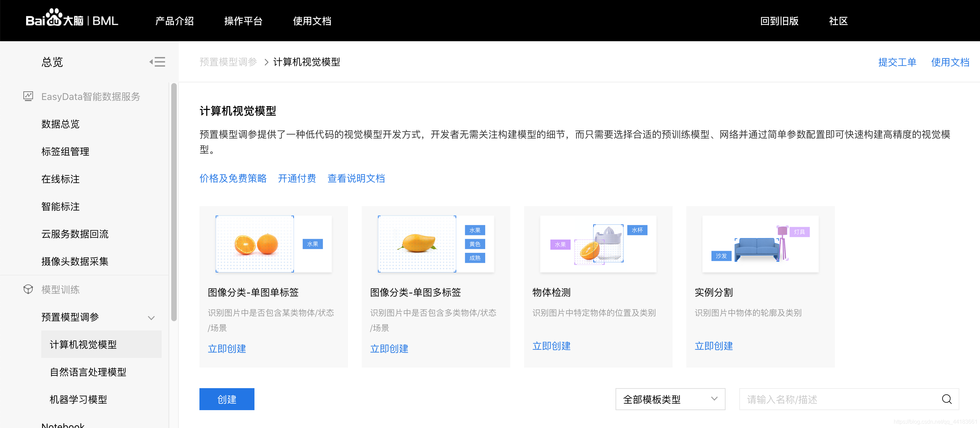Image resolution: width=980 pixels, height=428 pixels.
Task: Open 摄像头数据采集 in the sidebar
Action: tap(75, 261)
